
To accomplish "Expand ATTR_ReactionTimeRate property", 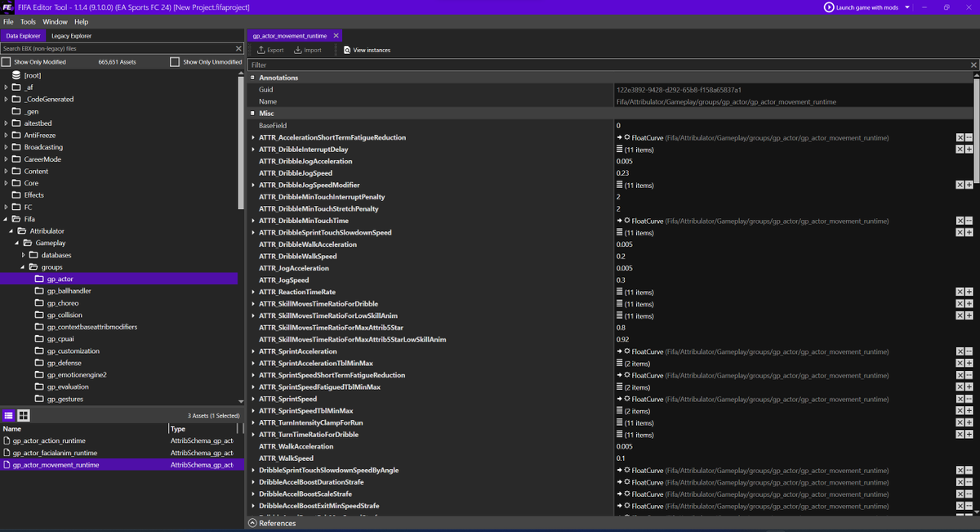I will pos(253,292).
